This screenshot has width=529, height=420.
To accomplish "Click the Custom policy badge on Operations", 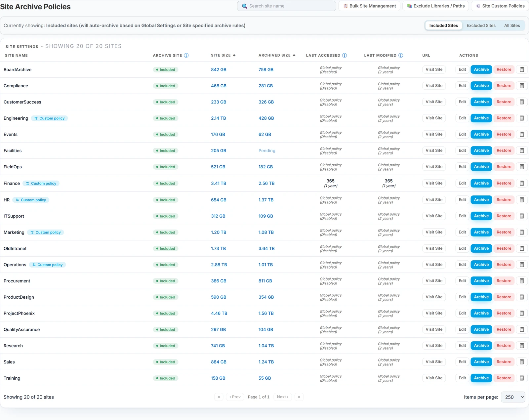I will (x=47, y=265).
